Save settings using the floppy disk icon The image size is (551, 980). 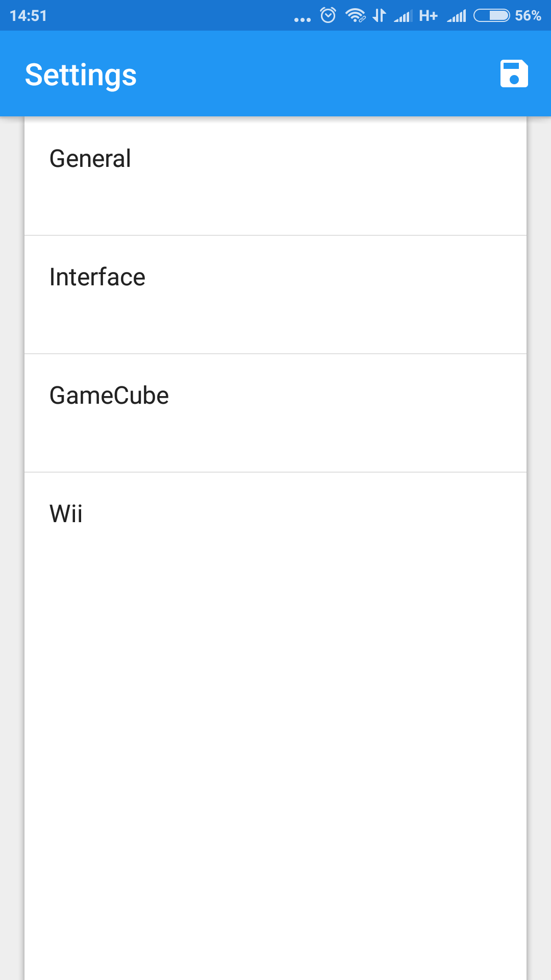point(514,74)
